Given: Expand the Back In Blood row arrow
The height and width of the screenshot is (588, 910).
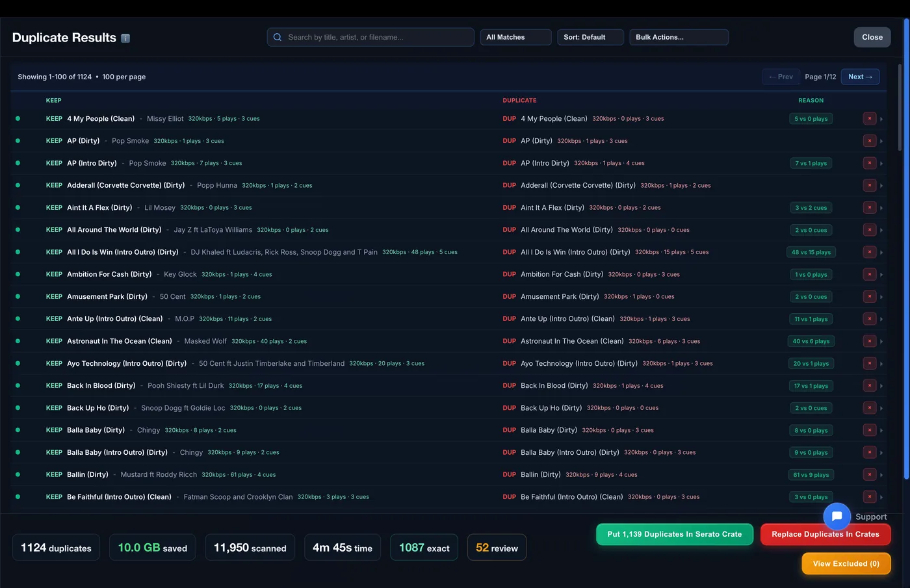Looking at the screenshot, I should 881,385.
